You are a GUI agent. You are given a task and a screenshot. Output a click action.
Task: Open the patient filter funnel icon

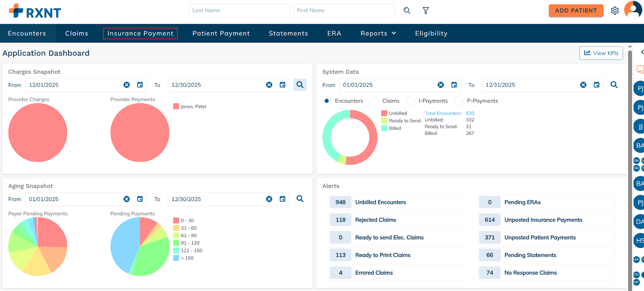pos(425,10)
